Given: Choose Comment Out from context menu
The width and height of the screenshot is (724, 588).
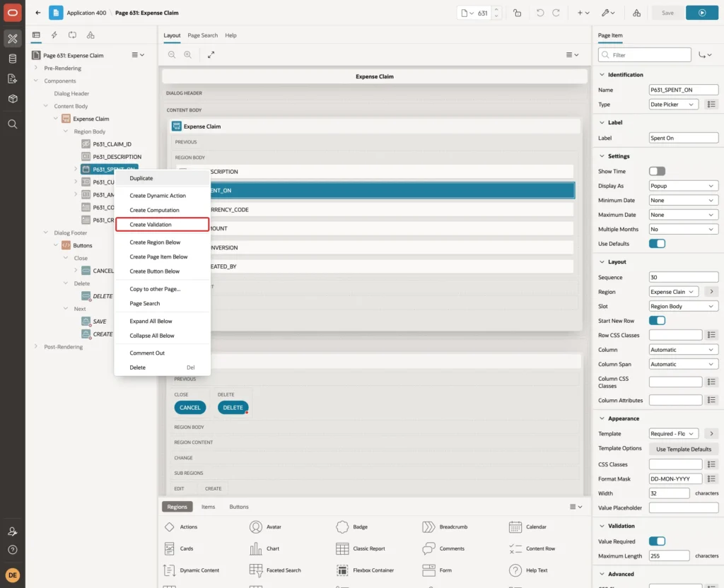Looking at the screenshot, I should point(163,353).
